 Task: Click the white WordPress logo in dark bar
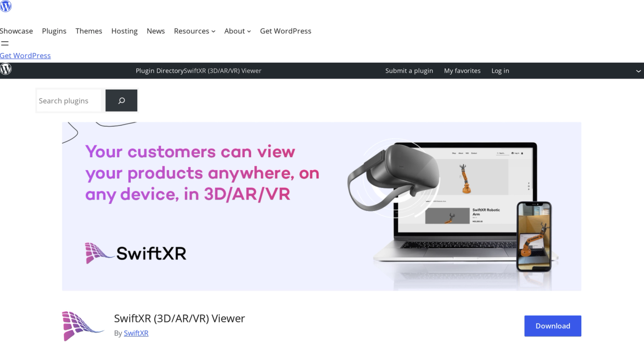(6, 69)
